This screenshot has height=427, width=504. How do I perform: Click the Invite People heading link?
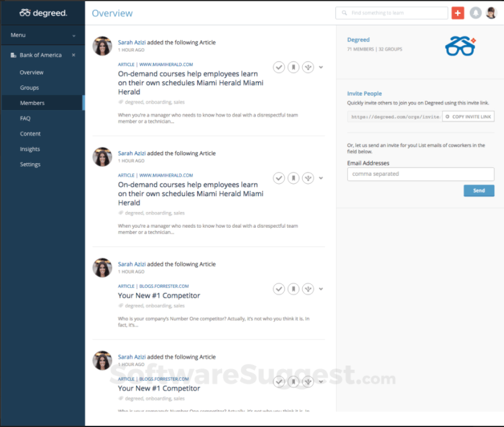(x=364, y=93)
